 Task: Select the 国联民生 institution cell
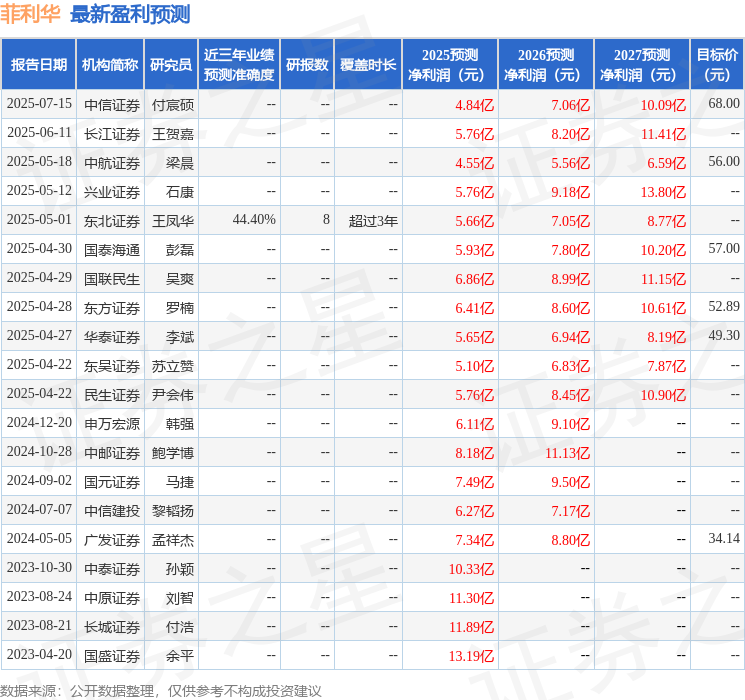click(x=112, y=279)
